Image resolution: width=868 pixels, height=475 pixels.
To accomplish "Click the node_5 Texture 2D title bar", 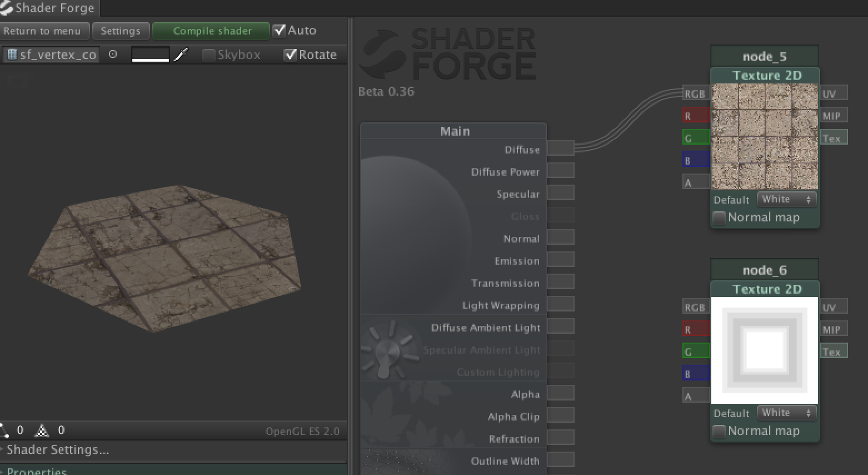I will coord(766,75).
